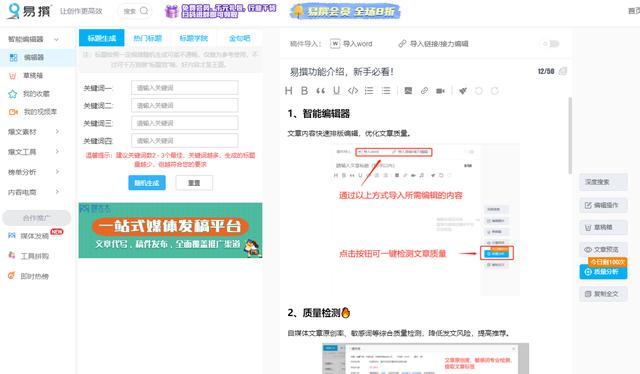The image size is (640, 374).
Task: Click the 关键词一 input field
Action: coord(184,88)
